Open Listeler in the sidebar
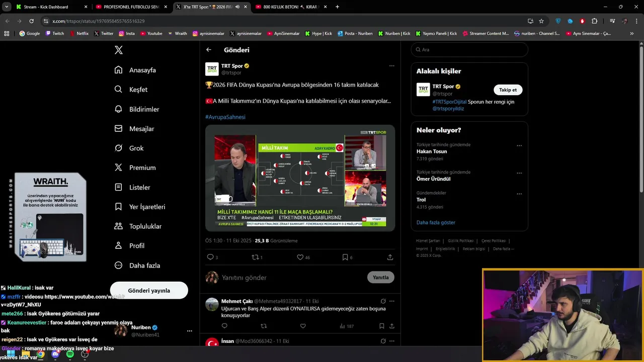644x362 pixels. (132, 187)
